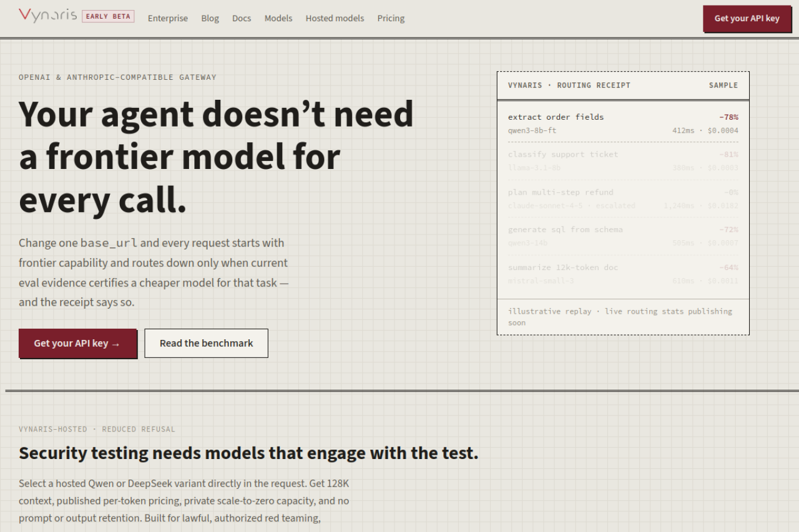Screen dimensions: 799x532
Task: Click the -78% savings value
Action: pyautogui.click(x=728, y=117)
